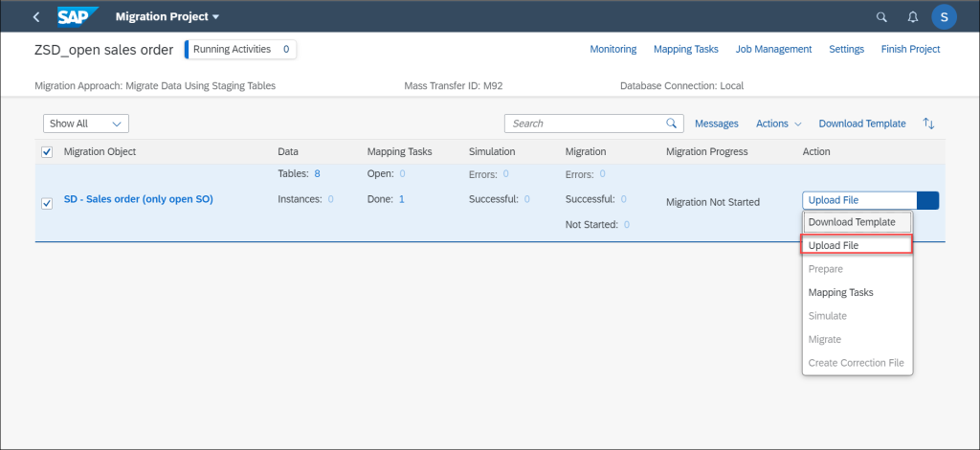The image size is (980, 450).
Task: Open the Monitoring link
Action: [613, 49]
